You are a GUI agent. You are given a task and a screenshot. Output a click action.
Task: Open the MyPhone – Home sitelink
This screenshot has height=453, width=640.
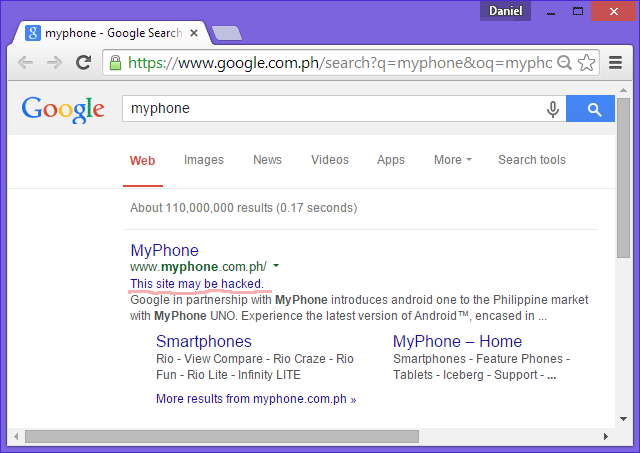coord(458,341)
